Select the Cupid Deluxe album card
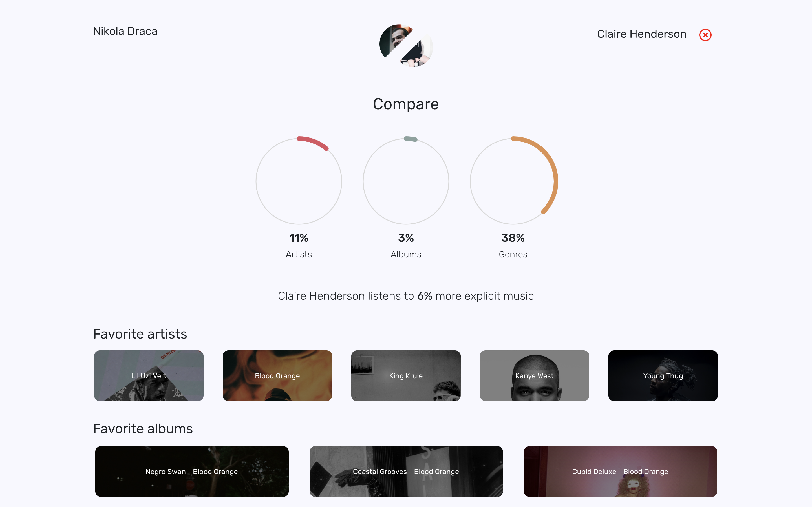The width and height of the screenshot is (812, 507). coord(620,471)
